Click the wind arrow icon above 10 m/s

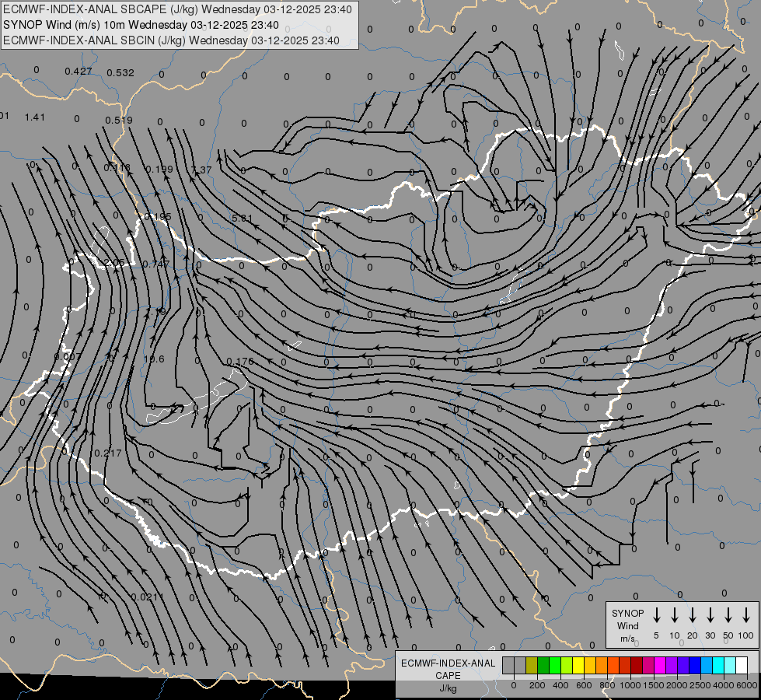[x=674, y=614]
